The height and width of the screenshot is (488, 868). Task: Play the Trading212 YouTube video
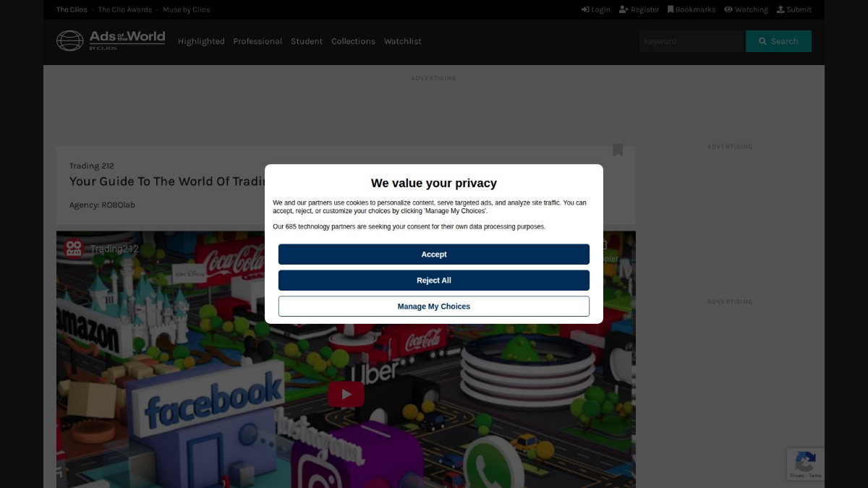(346, 394)
